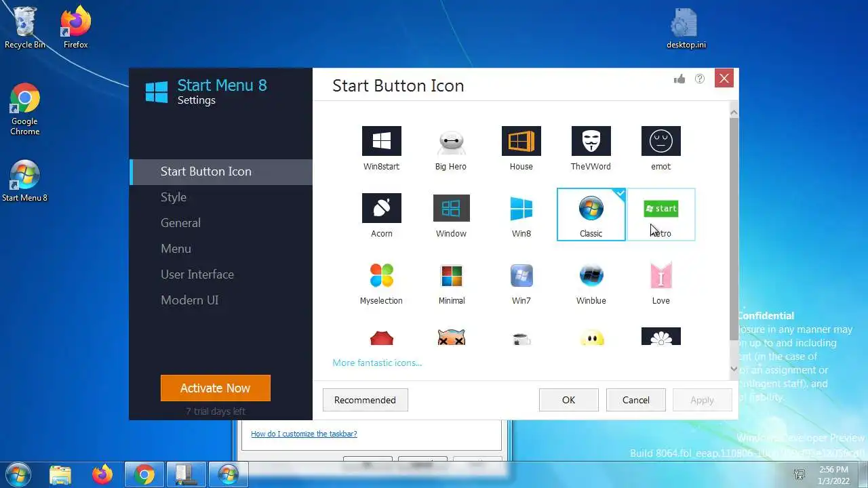Viewport: 868px width, 488px height.
Task: Open Start Button Icon settings tab
Action: point(221,171)
